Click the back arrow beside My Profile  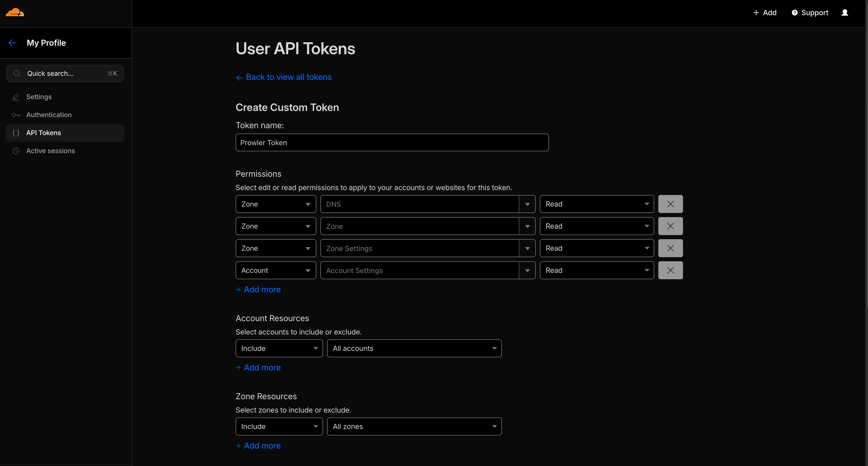click(13, 43)
